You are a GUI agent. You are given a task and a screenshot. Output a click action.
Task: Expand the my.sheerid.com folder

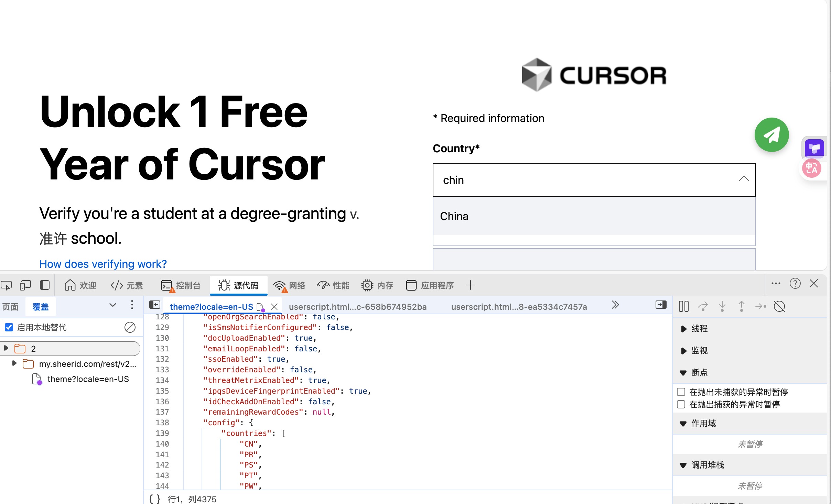coord(14,363)
